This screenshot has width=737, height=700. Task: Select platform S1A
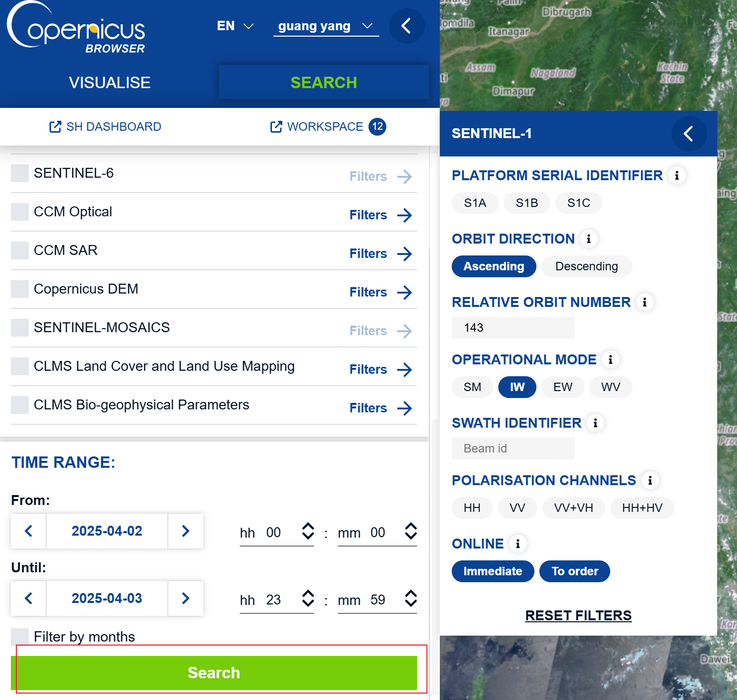(x=475, y=203)
